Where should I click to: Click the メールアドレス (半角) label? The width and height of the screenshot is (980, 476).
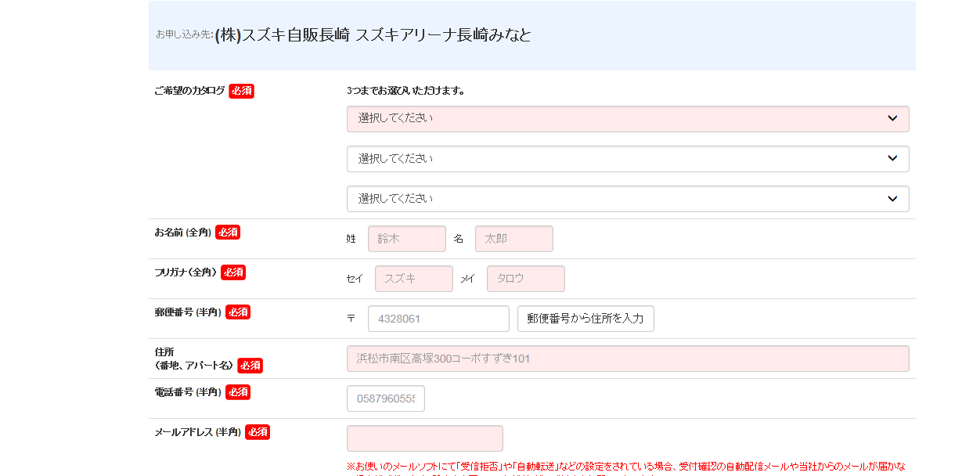(198, 431)
